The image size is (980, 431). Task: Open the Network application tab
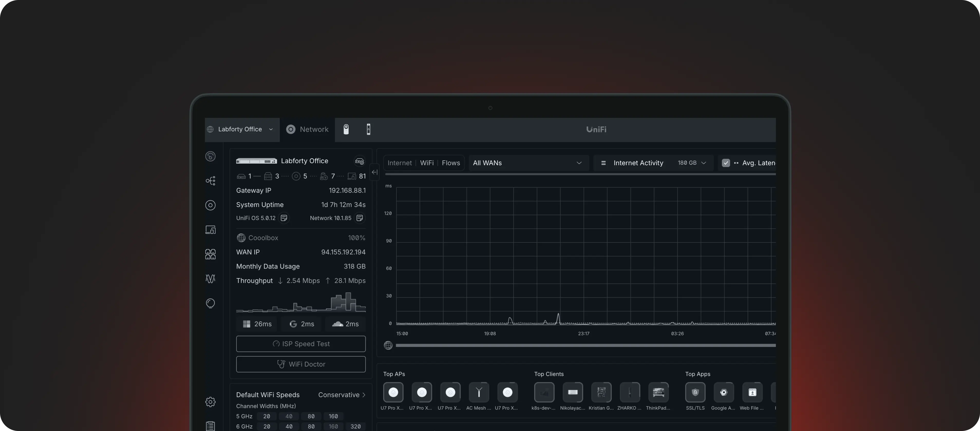click(x=307, y=129)
